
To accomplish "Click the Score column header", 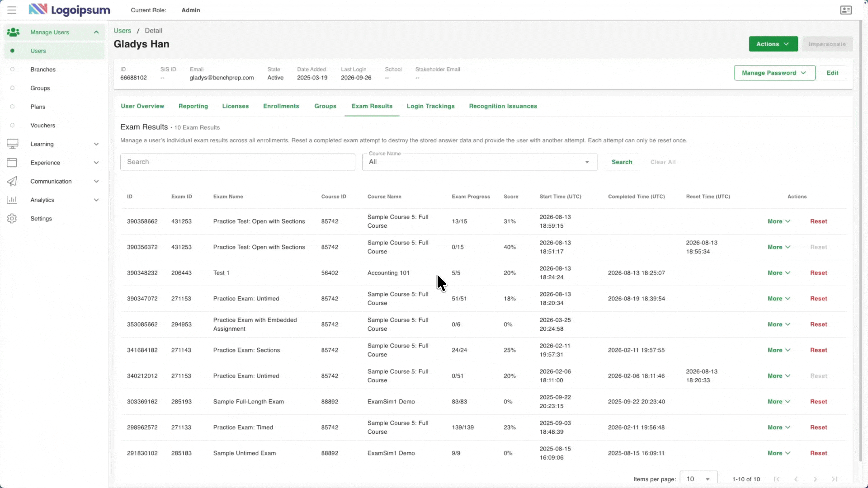I will [x=511, y=197].
